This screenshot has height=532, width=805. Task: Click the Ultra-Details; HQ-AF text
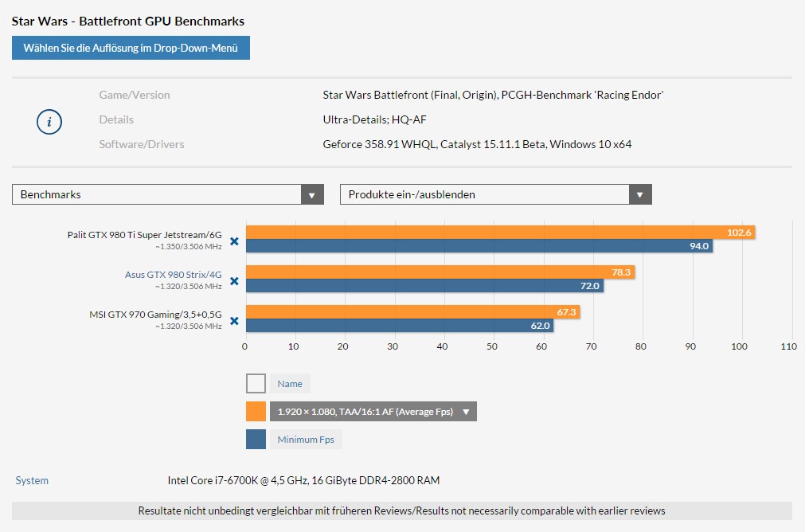[375, 119]
